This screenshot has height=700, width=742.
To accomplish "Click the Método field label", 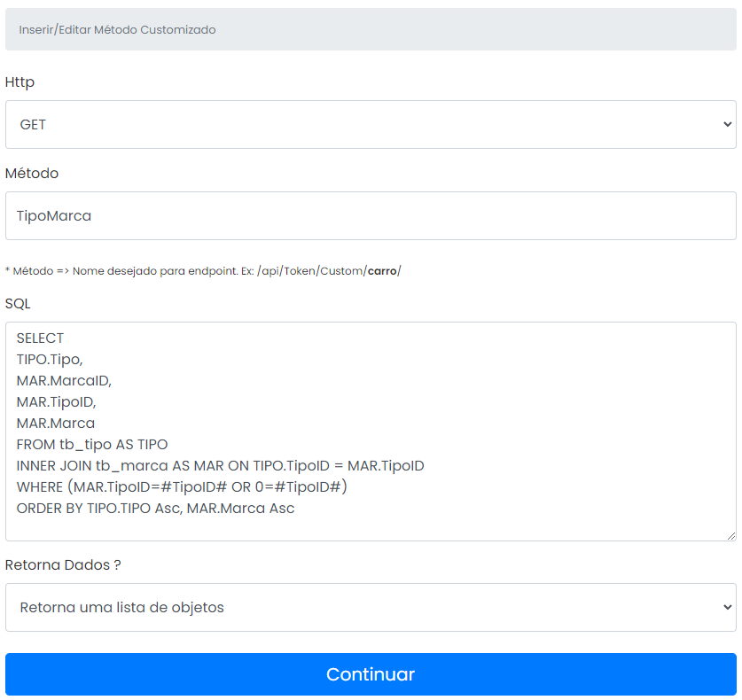I will (x=32, y=174).
